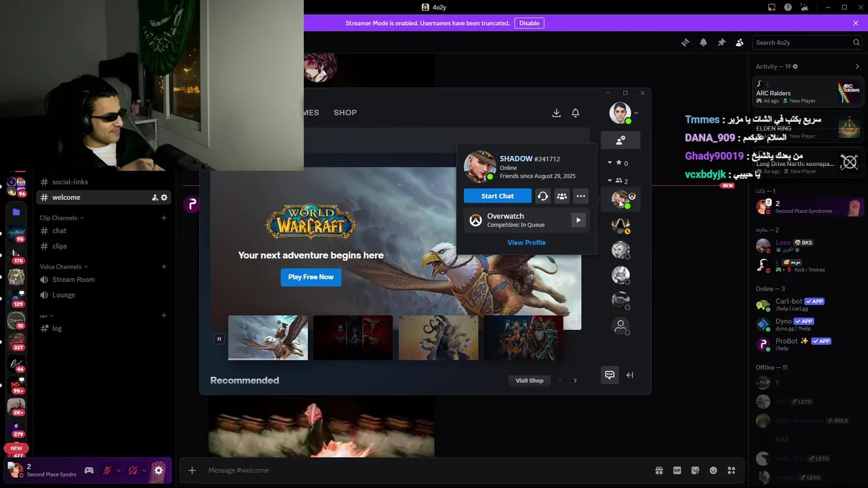Screen dimensions: 868x488
Task: Disable Streamer Mode
Action: 529,23
